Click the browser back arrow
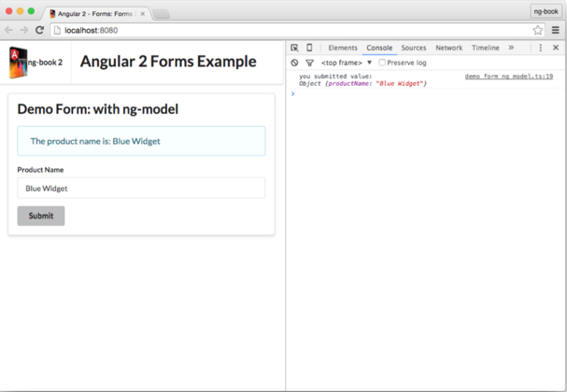 tap(8, 30)
